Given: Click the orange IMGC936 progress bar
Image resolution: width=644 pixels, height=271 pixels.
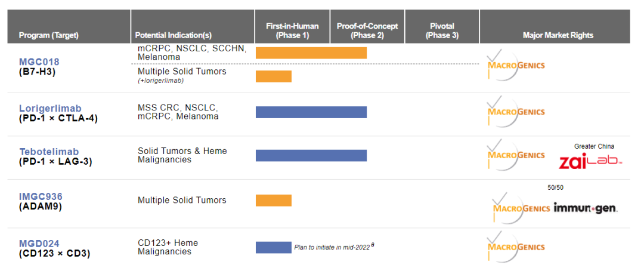Looking at the screenshot, I should 274,201.
